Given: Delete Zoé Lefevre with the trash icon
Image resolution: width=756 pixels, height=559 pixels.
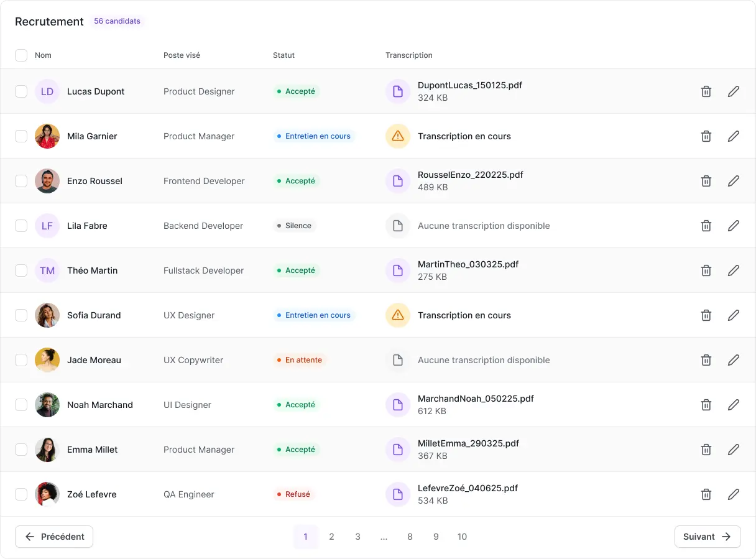Looking at the screenshot, I should click(x=706, y=494).
